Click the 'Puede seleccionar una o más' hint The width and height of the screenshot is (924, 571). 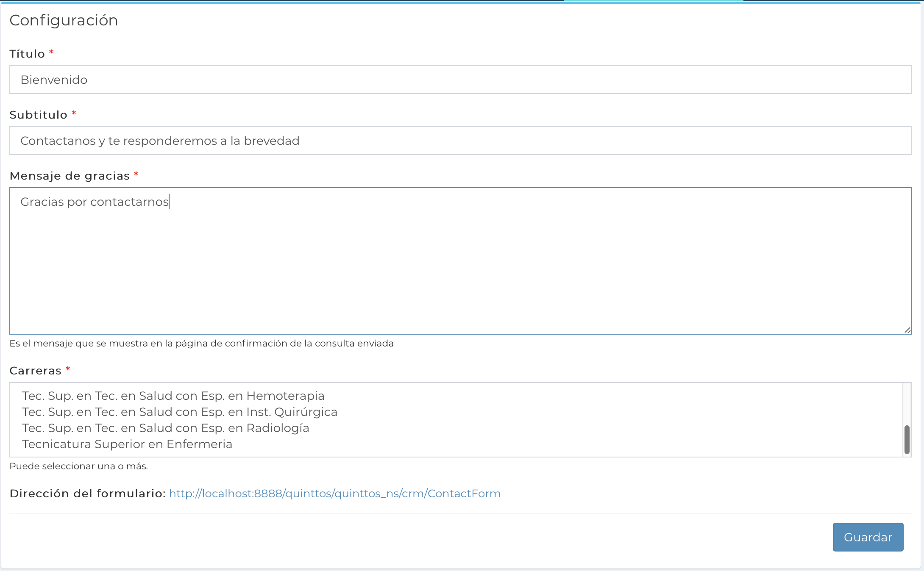[78, 466]
